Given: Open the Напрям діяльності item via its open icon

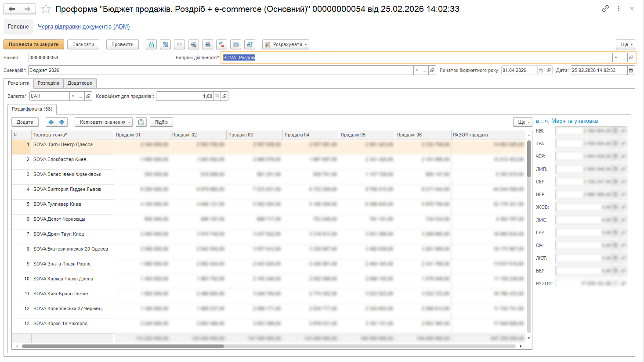Looking at the screenshot, I should coord(631,57).
